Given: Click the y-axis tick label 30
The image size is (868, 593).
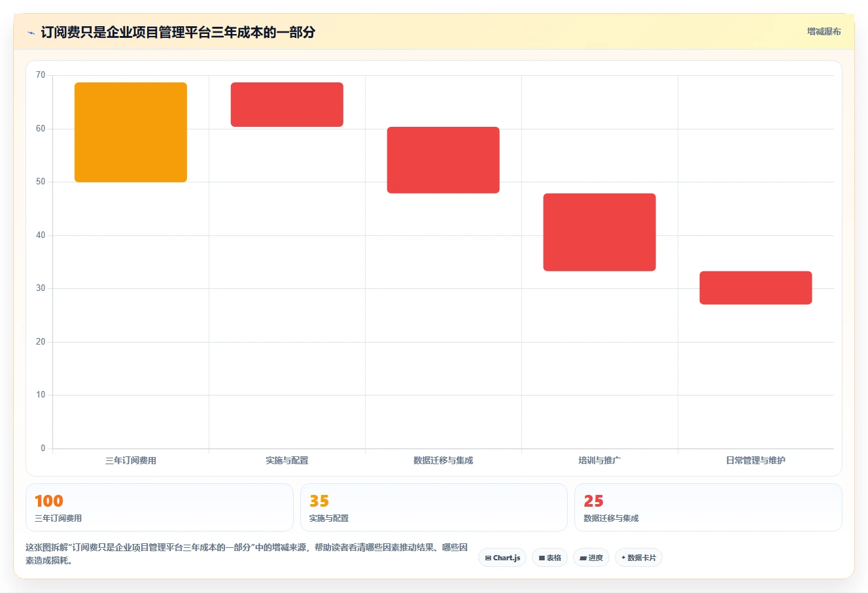Looking at the screenshot, I should click(41, 288).
